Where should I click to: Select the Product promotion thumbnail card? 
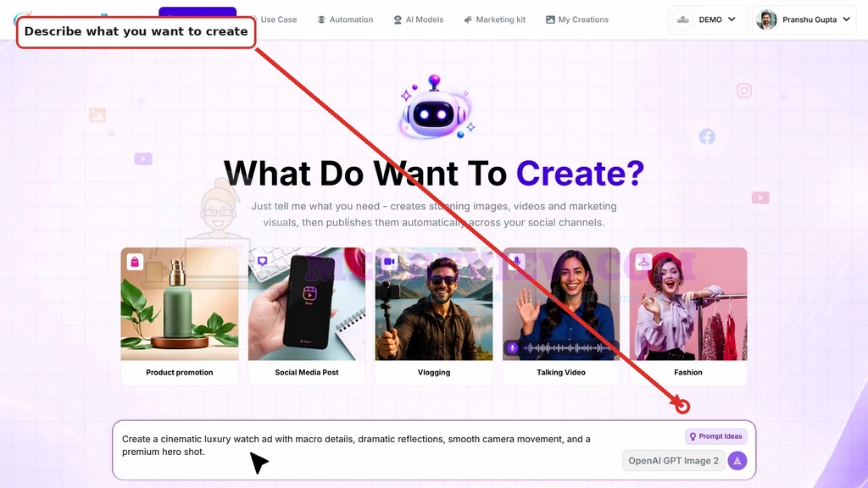[180, 316]
